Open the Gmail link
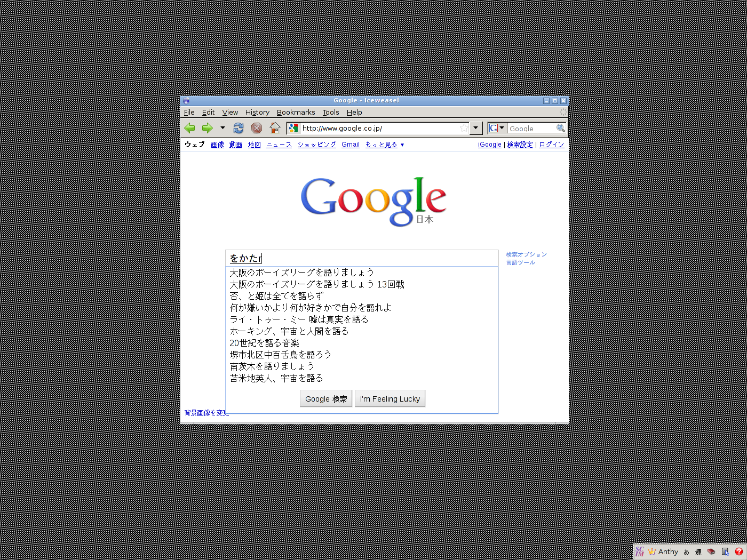 click(351, 145)
